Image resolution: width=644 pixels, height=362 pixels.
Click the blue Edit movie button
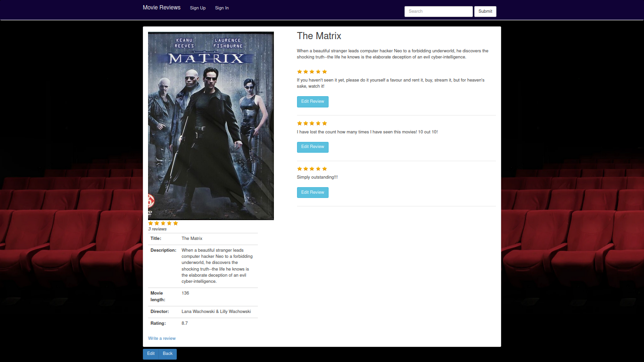(x=151, y=354)
